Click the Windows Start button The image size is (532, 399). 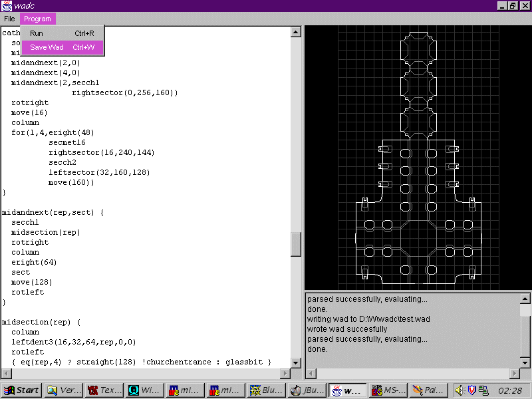pyautogui.click(x=21, y=390)
